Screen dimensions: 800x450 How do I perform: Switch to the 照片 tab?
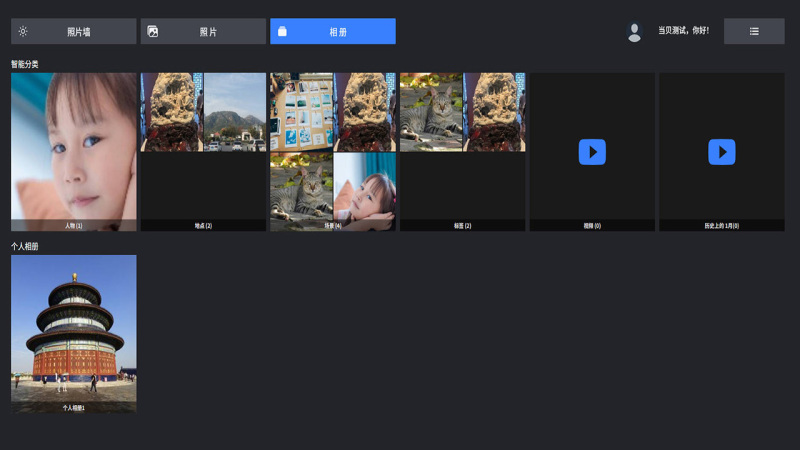pyautogui.click(x=203, y=31)
